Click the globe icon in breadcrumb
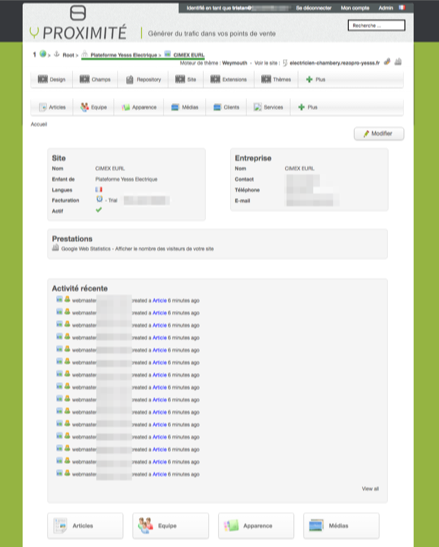The image size is (439, 547). [x=43, y=54]
